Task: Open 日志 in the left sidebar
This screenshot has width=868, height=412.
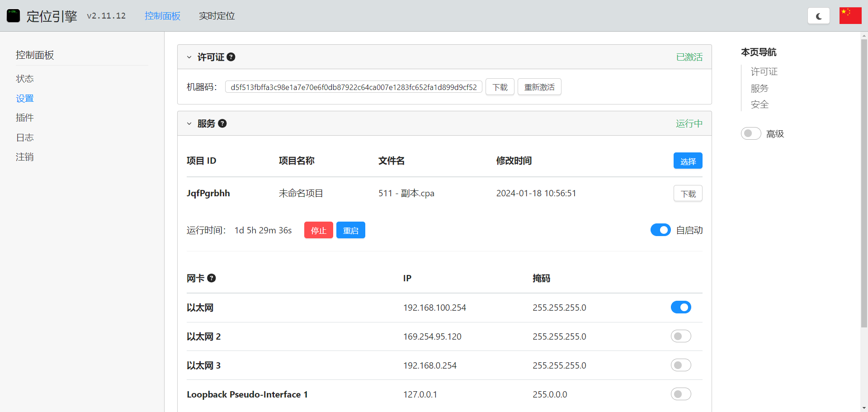Action: pos(25,137)
